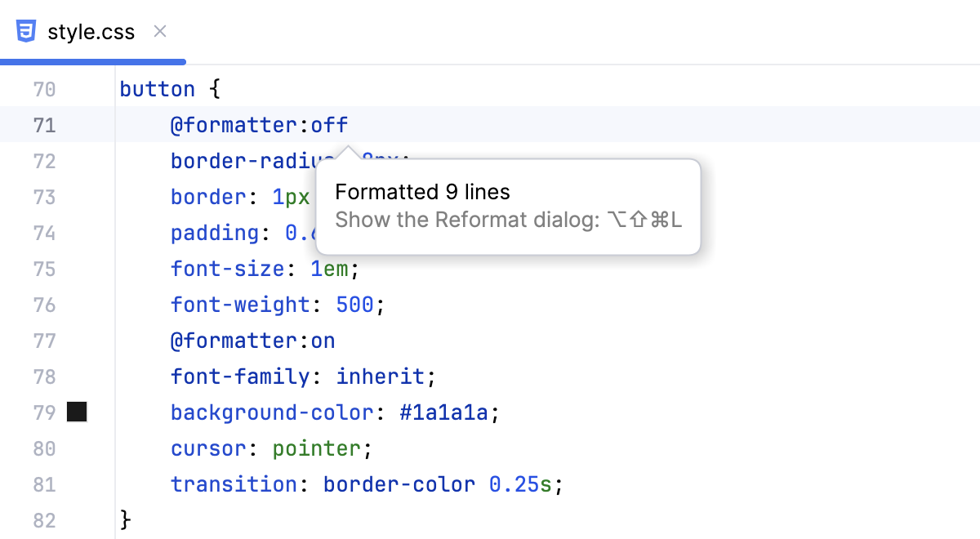This screenshot has width=980, height=539.
Task: Select the style.css editor tab
Action: 91,33
